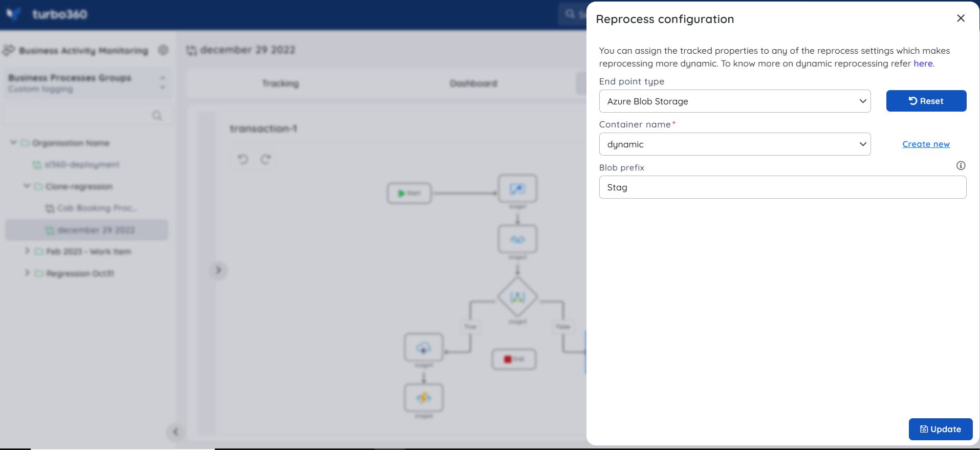Expand the designer side panel arrow
The image size is (980, 450).
point(219,270)
